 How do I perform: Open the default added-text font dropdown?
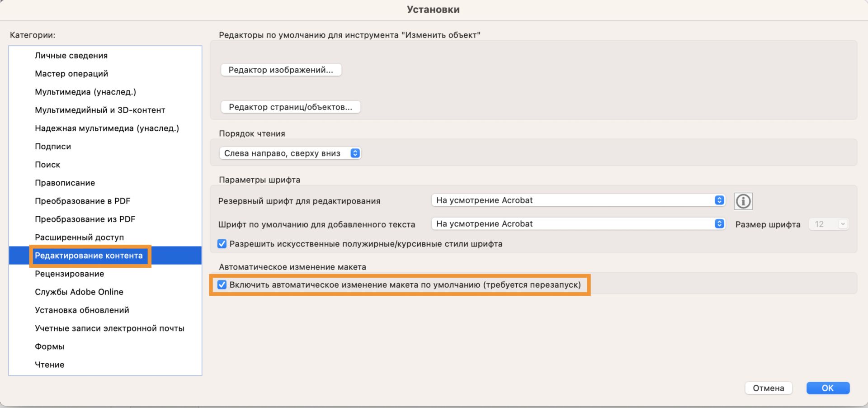pos(577,223)
